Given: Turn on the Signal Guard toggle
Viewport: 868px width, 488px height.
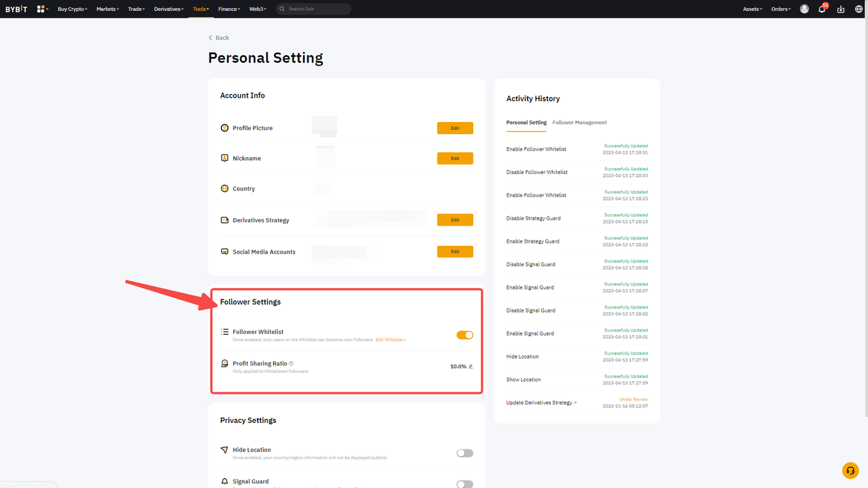Looking at the screenshot, I should [465, 484].
